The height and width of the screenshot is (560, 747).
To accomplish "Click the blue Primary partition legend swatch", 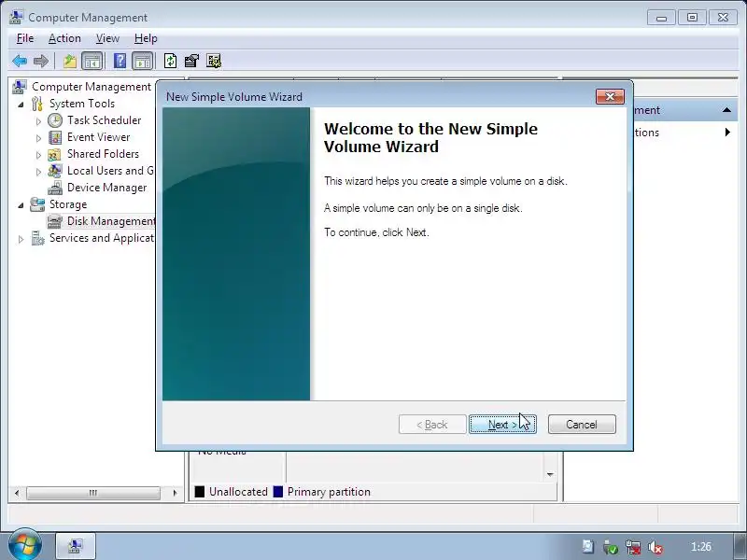I will pyautogui.click(x=278, y=492).
